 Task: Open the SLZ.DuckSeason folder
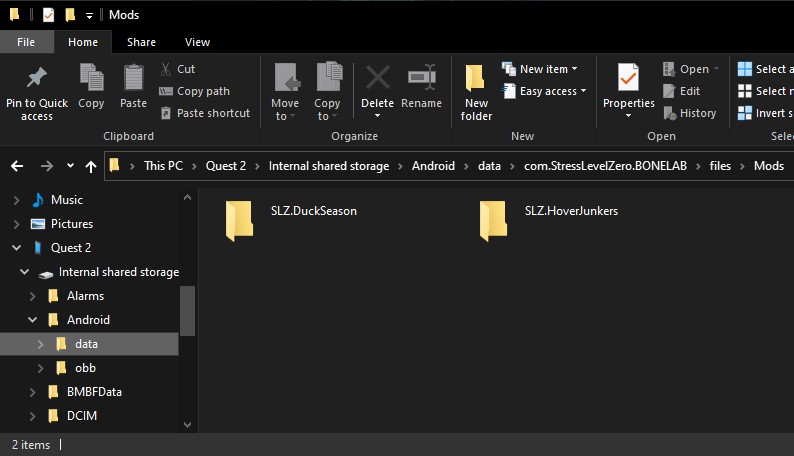pyautogui.click(x=240, y=220)
